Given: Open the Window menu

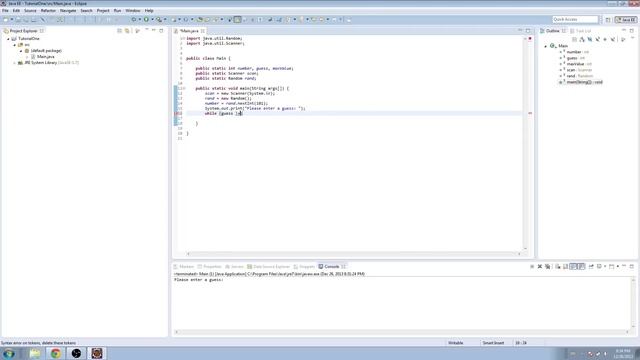Looking at the screenshot, I should (133, 11).
